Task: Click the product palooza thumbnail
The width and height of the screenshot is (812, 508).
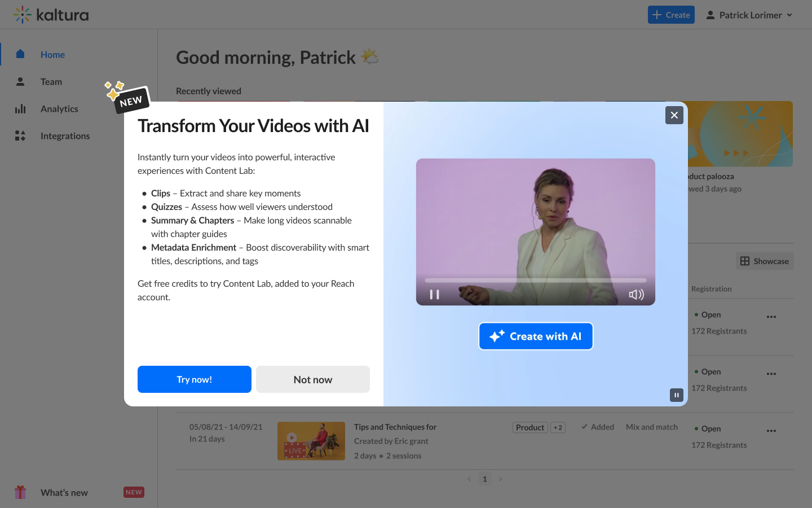Action: [740, 134]
